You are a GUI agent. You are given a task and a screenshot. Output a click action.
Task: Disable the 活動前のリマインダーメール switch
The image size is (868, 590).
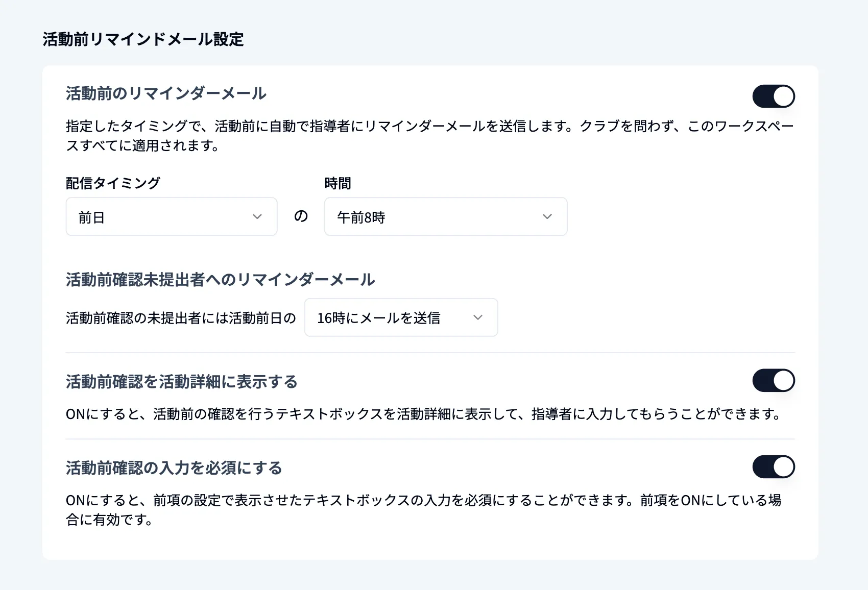coord(774,96)
